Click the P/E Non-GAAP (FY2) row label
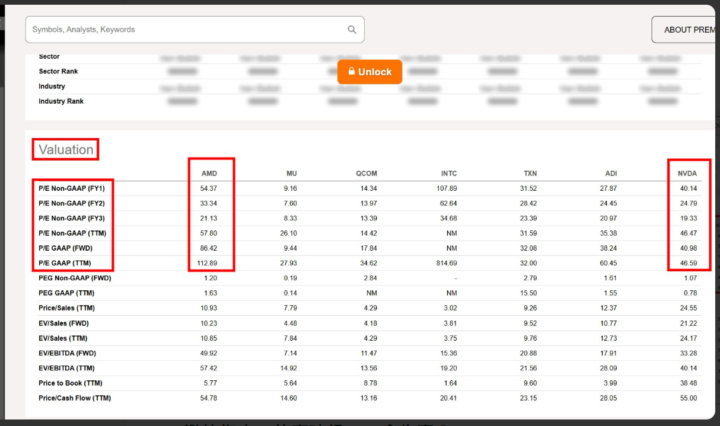Image resolution: width=720 pixels, height=426 pixels. 72,203
